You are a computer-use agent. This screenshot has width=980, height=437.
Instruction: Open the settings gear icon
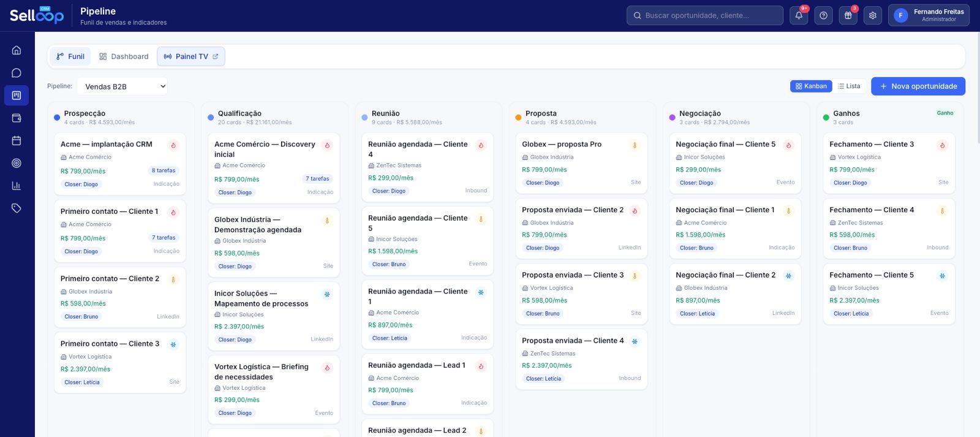pos(872,15)
